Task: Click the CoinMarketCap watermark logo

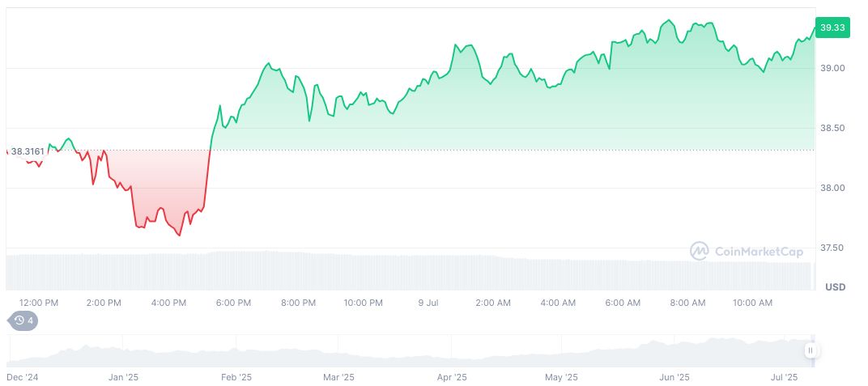Action: [x=746, y=252]
